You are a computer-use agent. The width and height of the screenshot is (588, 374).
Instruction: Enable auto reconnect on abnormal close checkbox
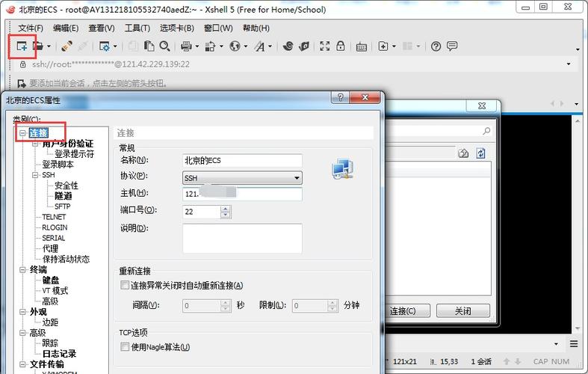click(x=125, y=285)
